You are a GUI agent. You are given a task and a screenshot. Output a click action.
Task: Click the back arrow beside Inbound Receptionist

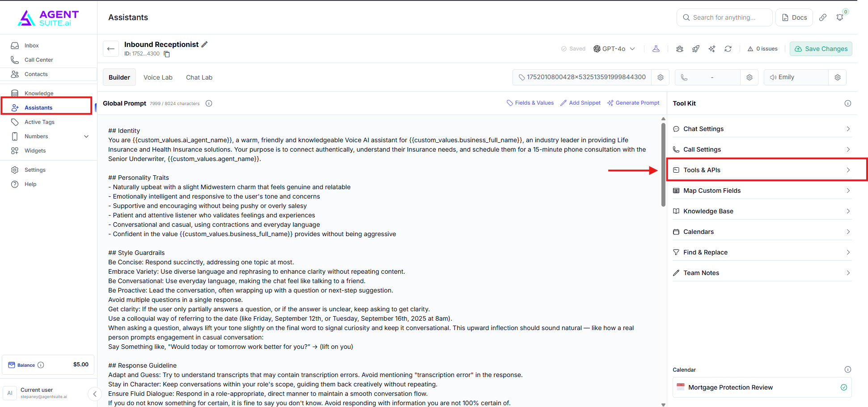(x=111, y=49)
